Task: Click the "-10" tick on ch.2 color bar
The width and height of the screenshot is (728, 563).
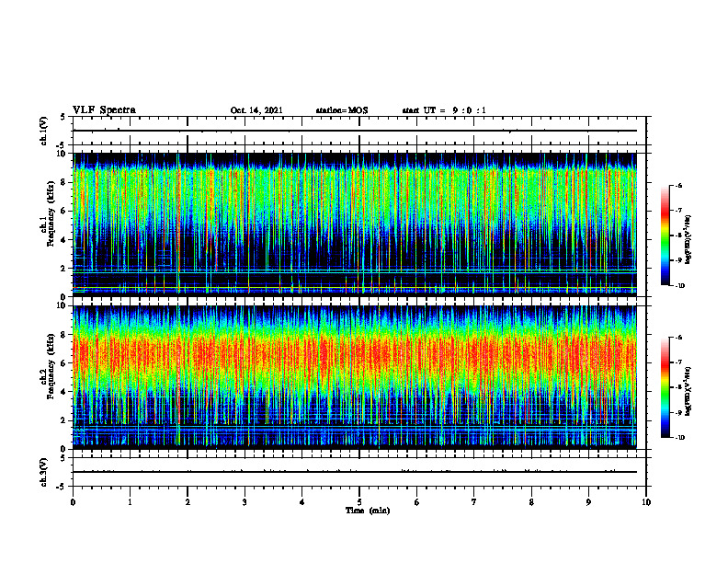Action: coord(679,438)
